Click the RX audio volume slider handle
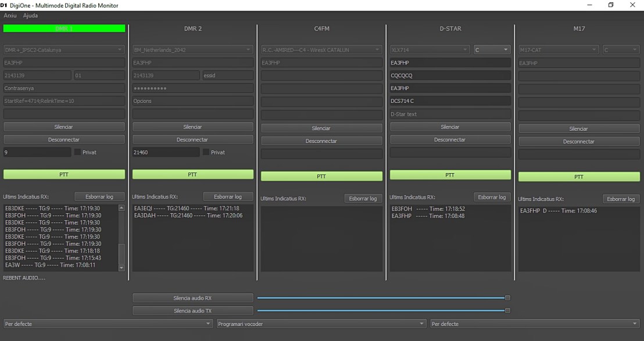 [x=507, y=298]
